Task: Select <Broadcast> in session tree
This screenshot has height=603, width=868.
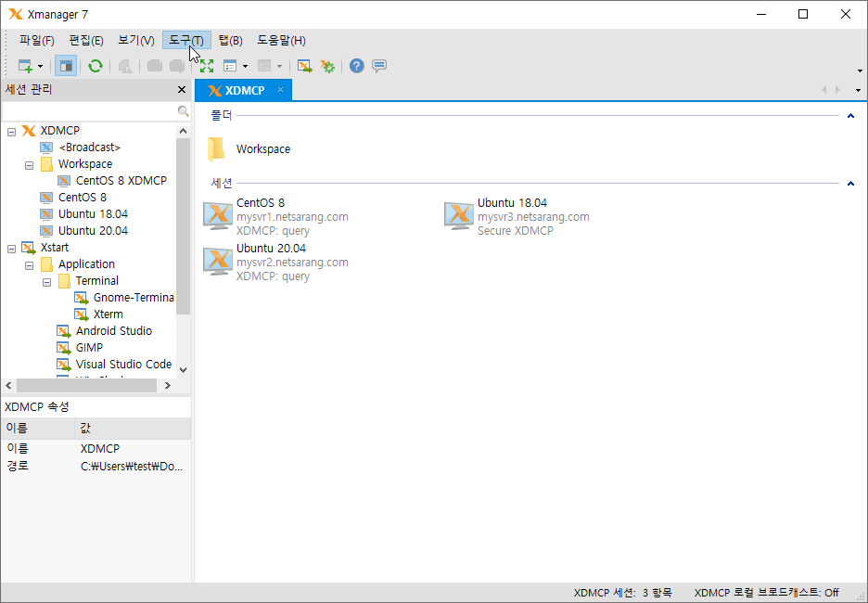Action: pyautogui.click(x=90, y=148)
